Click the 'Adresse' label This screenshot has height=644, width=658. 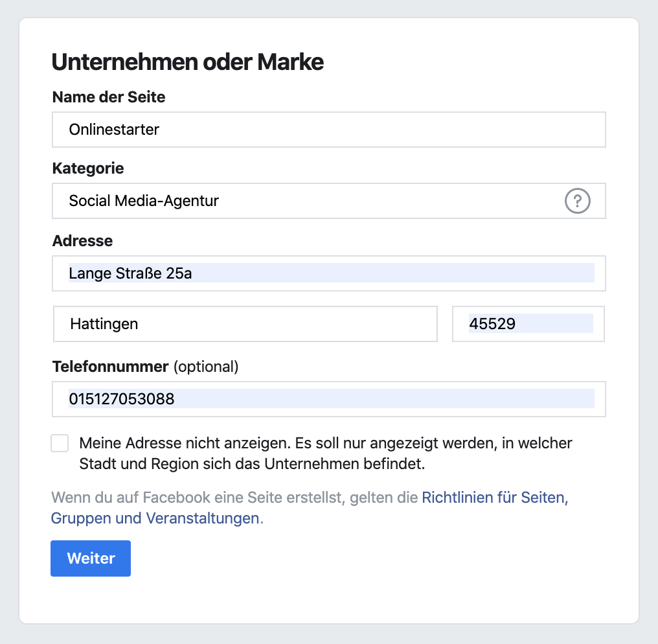(83, 241)
